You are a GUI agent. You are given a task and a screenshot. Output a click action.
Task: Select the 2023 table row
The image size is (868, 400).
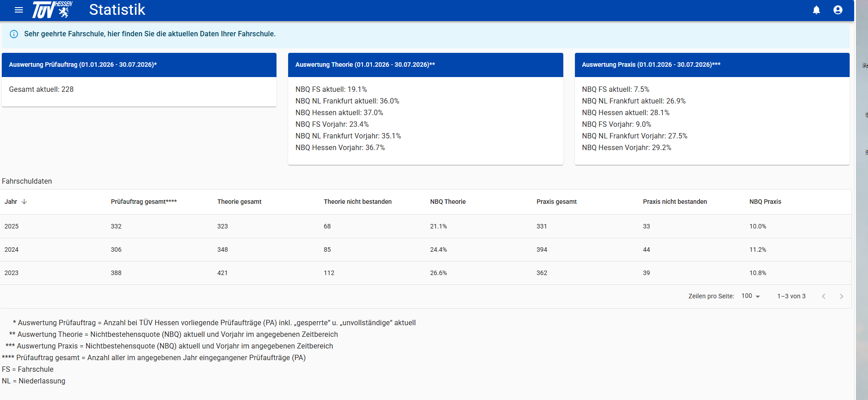[426, 273]
